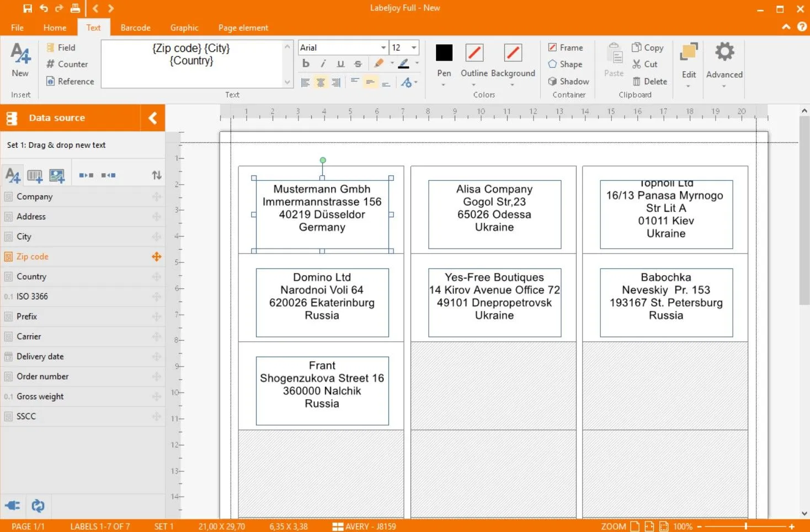Click the refresh data source icon
The image size is (810, 532).
38,506
